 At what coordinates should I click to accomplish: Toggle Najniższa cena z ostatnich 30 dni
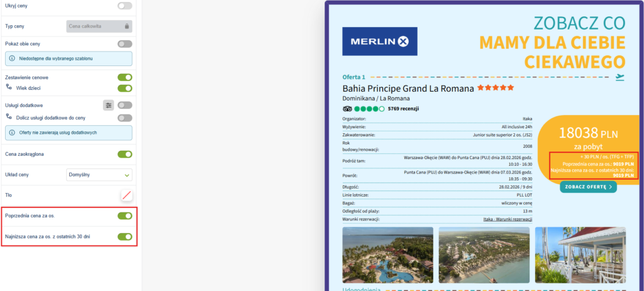125,236
